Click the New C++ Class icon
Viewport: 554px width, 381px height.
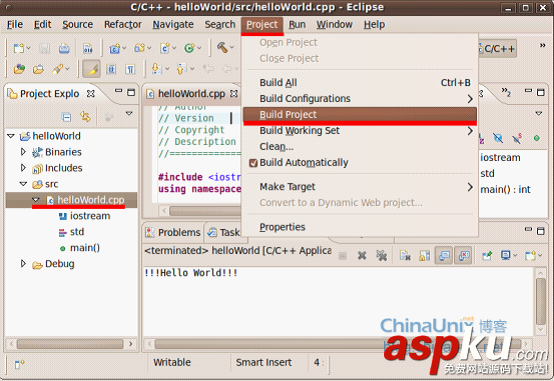click(189, 48)
